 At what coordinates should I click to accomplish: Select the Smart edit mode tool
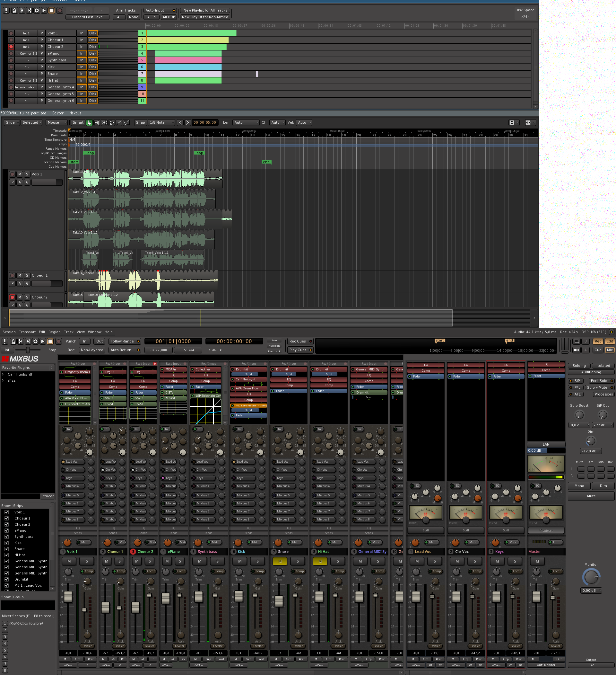pos(78,122)
